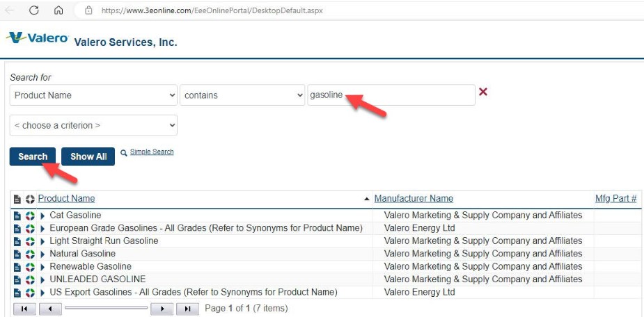
Task: Open the document icon for UNLEADED GASOLINE
Action: click(17, 279)
